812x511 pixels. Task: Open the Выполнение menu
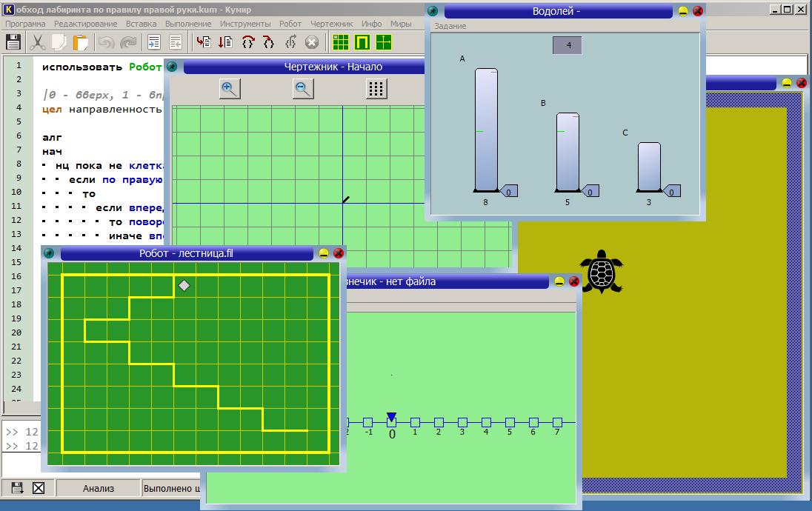(188, 24)
